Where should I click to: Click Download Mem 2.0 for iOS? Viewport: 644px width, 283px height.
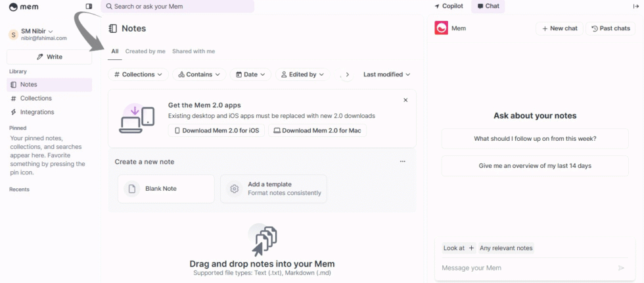point(216,130)
